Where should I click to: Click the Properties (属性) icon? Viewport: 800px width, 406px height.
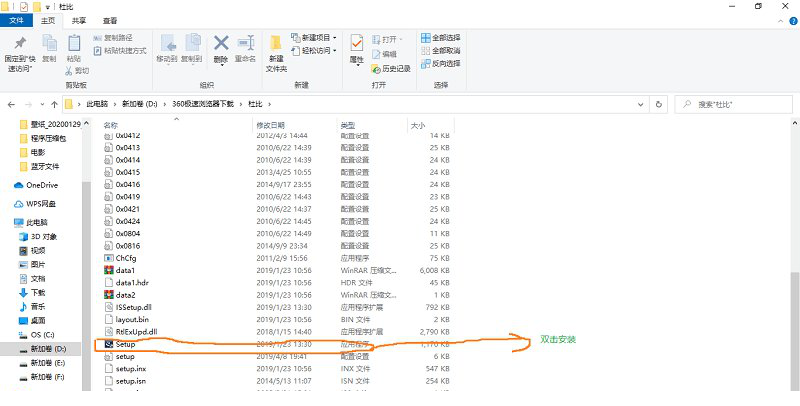coord(357,43)
